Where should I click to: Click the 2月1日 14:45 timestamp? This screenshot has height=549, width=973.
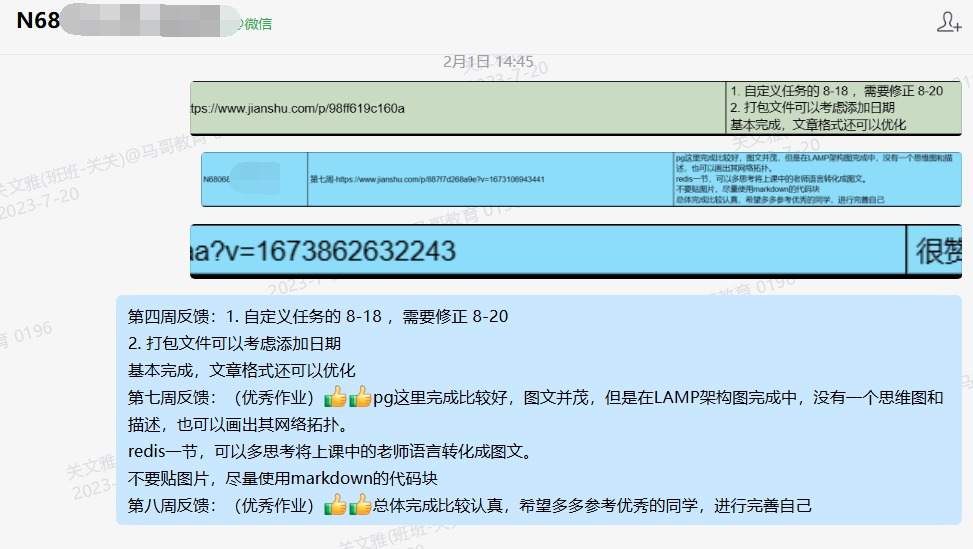click(488, 61)
